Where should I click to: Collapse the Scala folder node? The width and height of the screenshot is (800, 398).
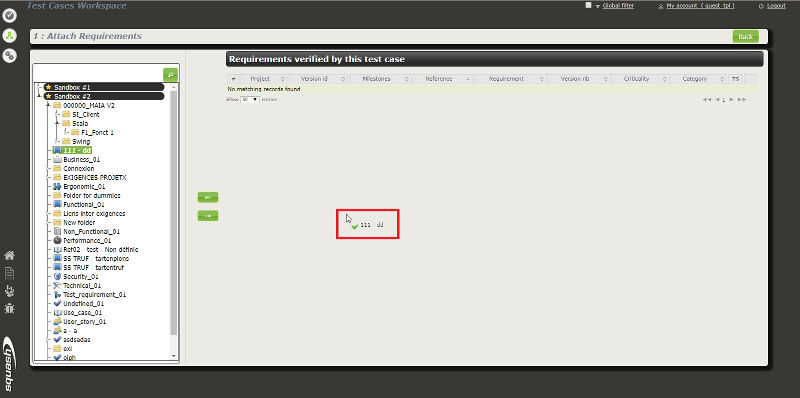click(58, 123)
